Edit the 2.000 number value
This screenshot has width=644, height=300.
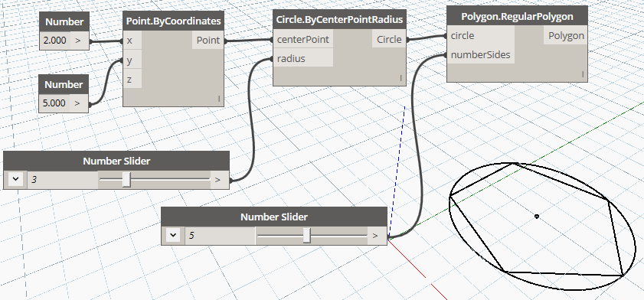tap(54, 41)
